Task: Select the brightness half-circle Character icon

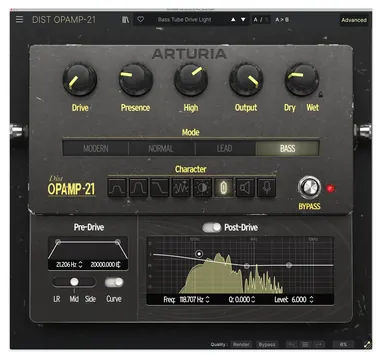Action: coord(202,188)
